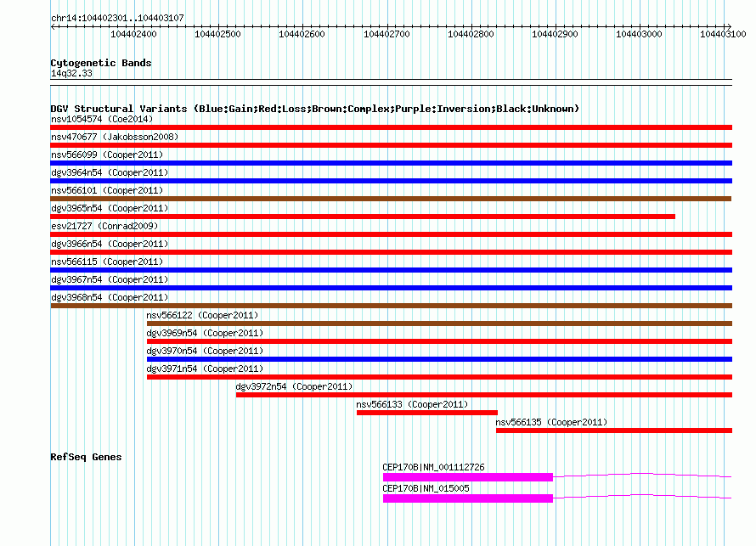Select the blue bar under dgv3967n54
This screenshot has height=546, width=756.
click(391, 288)
